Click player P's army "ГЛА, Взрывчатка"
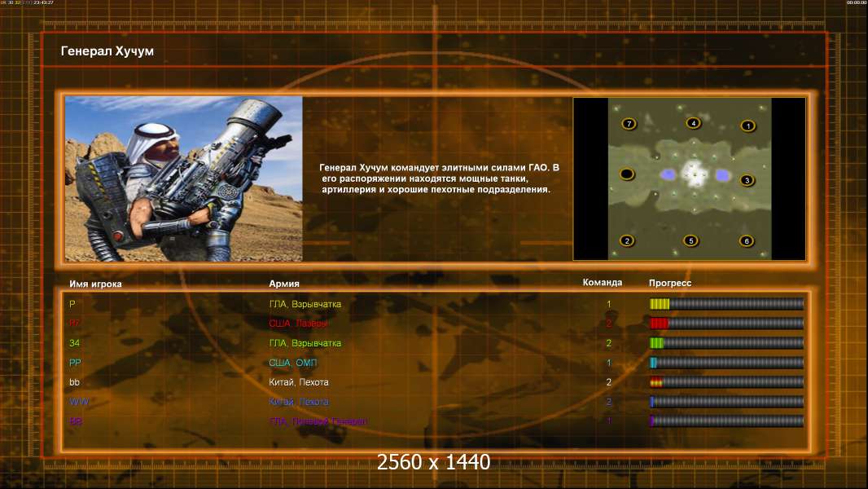This screenshot has height=489, width=868. tap(305, 304)
